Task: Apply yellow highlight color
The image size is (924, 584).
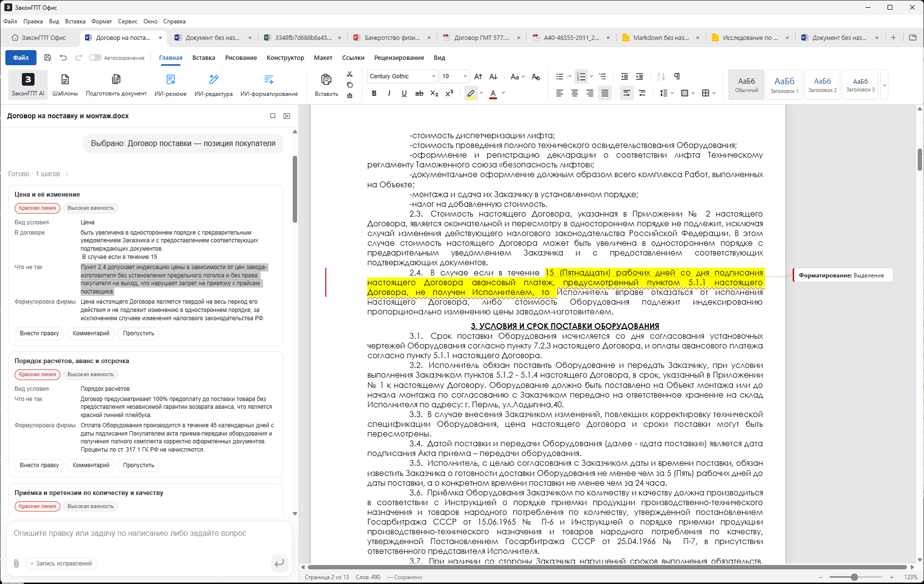Action: point(471,93)
